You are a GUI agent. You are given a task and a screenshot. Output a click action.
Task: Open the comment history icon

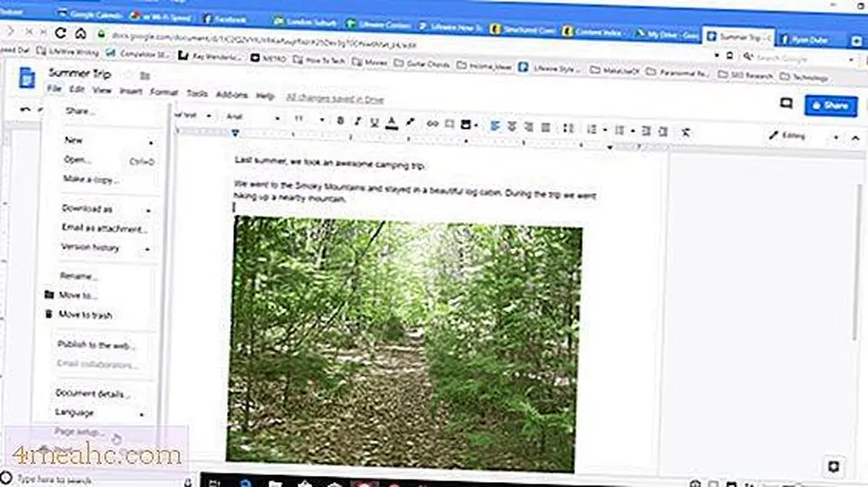click(x=786, y=104)
